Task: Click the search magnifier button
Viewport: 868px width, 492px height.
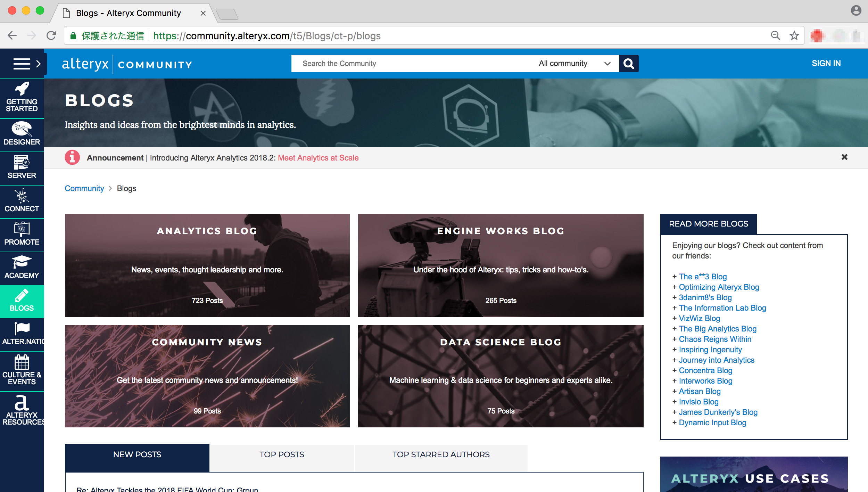Action: pyautogui.click(x=629, y=64)
